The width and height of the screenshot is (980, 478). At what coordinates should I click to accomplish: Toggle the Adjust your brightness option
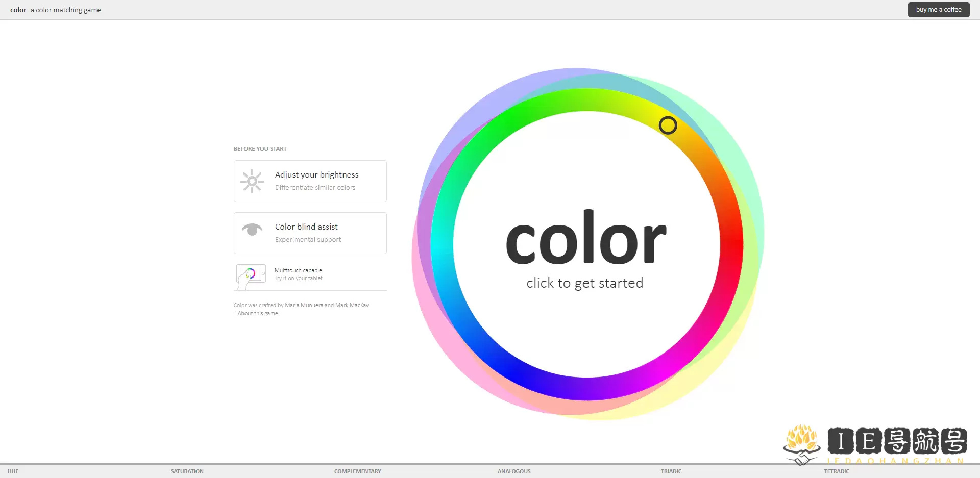[x=310, y=181]
